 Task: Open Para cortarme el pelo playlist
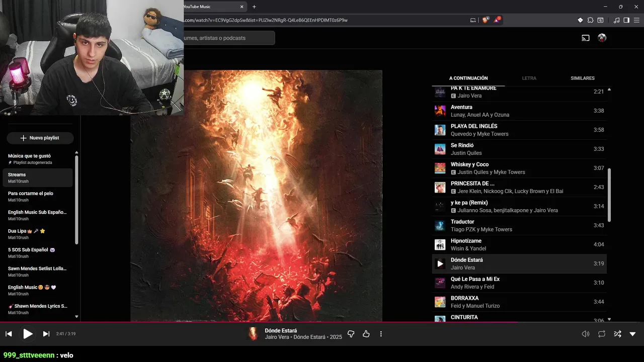pos(38,196)
